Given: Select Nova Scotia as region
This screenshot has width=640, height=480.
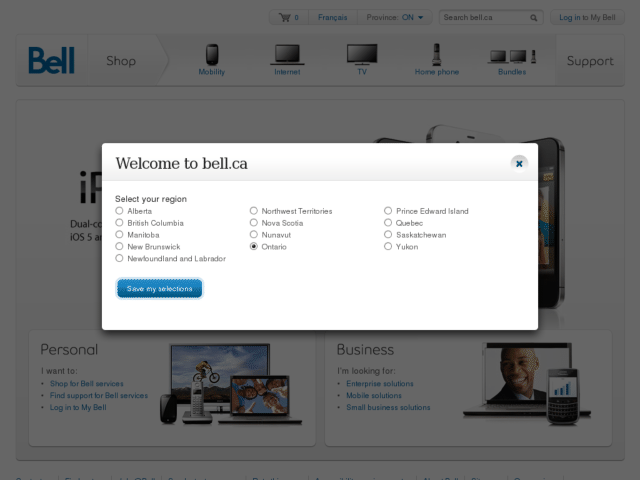Looking at the screenshot, I should (253, 223).
